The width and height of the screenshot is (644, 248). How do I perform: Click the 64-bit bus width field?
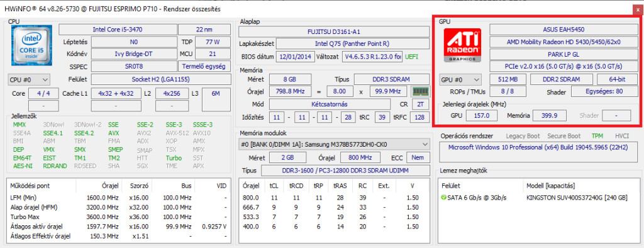pyautogui.click(x=617, y=79)
